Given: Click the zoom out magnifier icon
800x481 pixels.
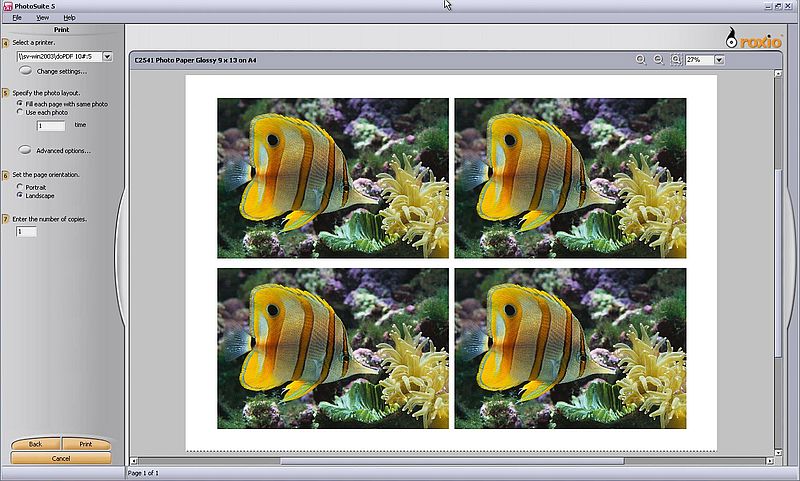Looking at the screenshot, I should click(x=659, y=60).
